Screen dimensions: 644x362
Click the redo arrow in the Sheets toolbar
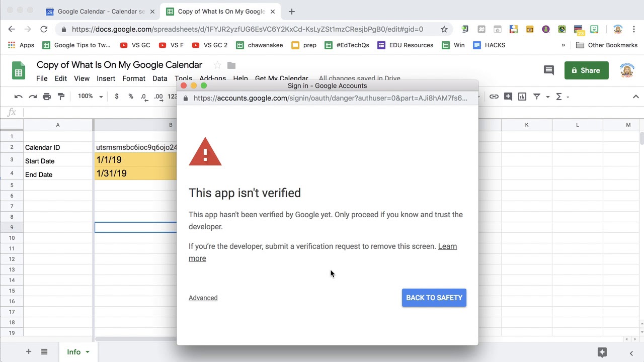pos(33,97)
